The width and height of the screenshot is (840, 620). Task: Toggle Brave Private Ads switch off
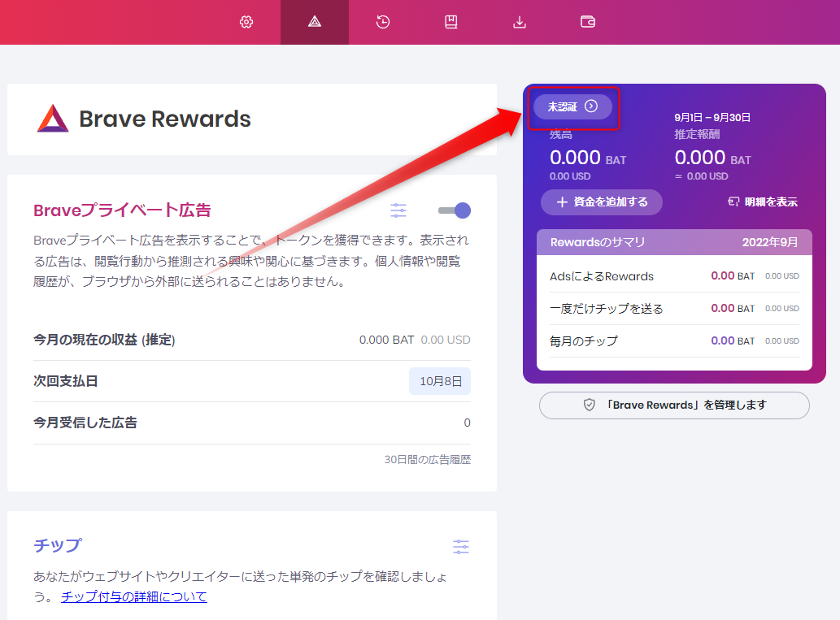click(x=455, y=210)
